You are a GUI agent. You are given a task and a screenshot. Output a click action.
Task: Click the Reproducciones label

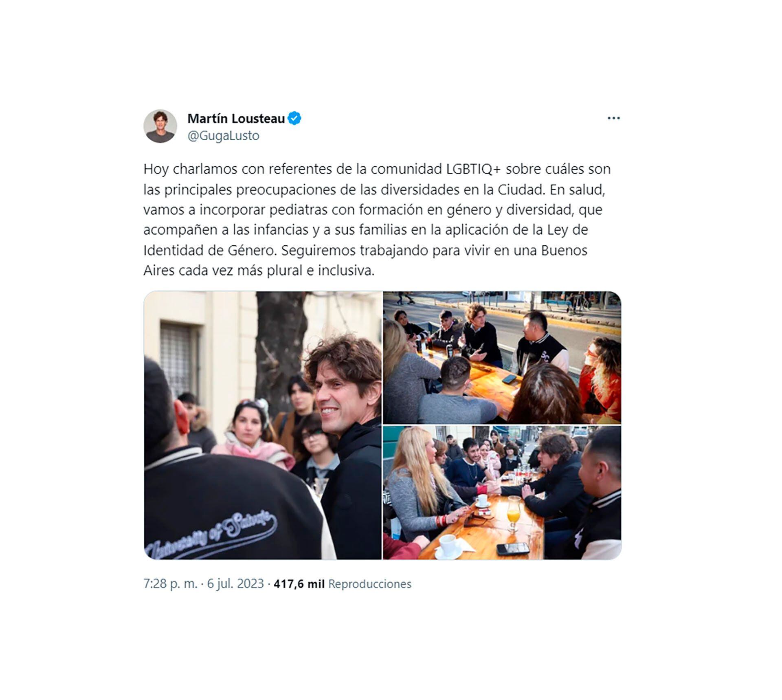(x=370, y=584)
